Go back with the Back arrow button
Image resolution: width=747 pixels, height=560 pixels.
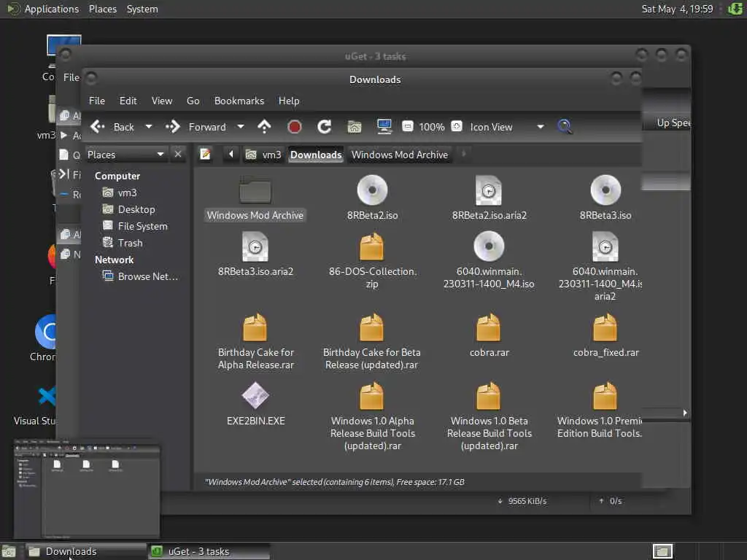click(112, 127)
